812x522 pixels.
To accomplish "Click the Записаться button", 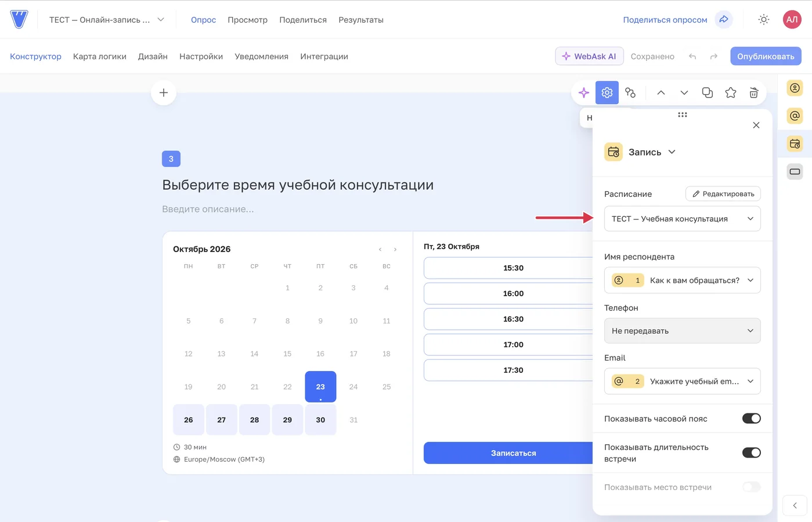I will point(508,453).
